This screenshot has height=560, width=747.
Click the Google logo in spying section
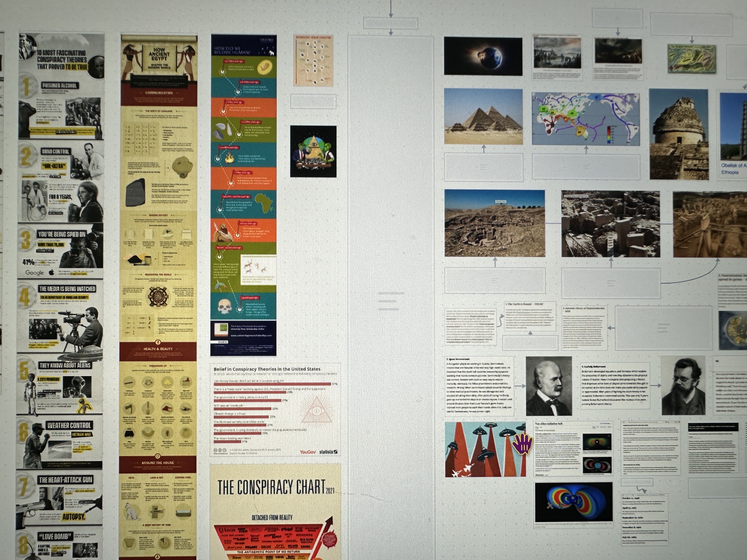pos(34,272)
